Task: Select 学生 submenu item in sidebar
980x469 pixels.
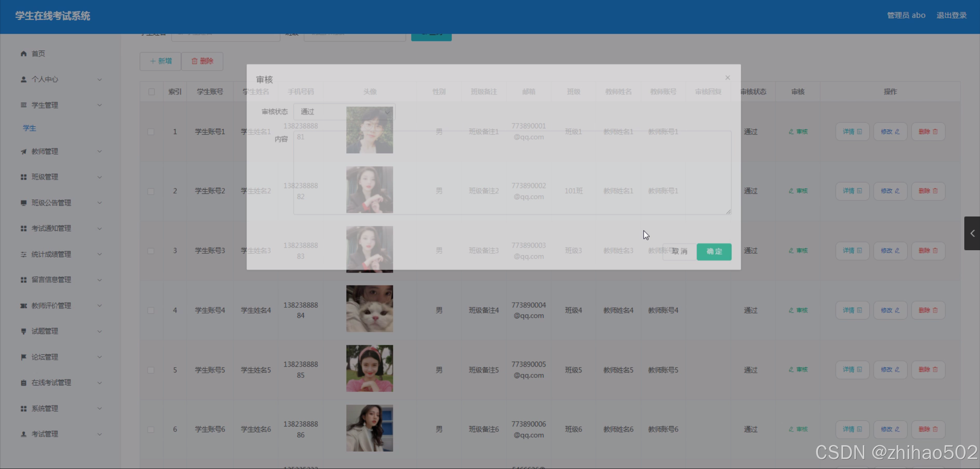Action: tap(29, 128)
